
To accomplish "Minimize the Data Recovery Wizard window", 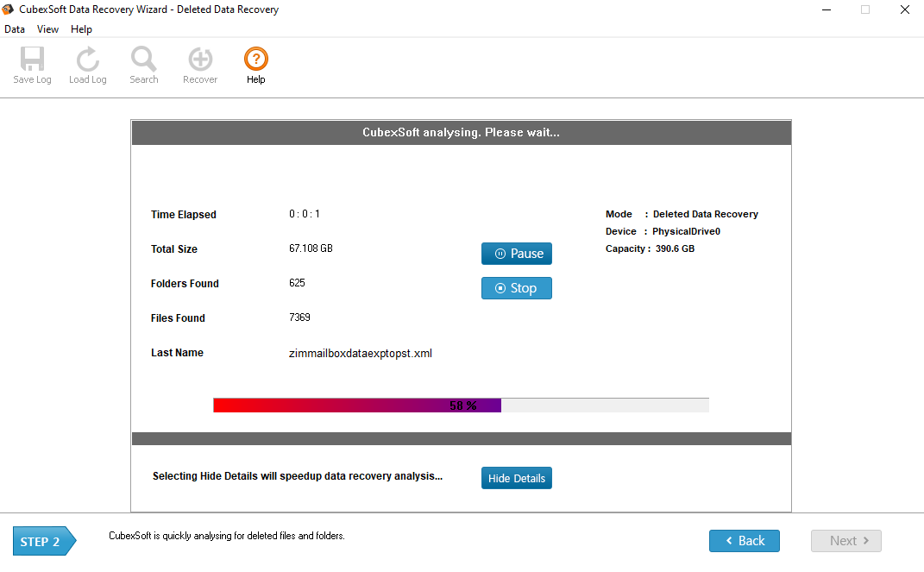I will click(x=825, y=10).
